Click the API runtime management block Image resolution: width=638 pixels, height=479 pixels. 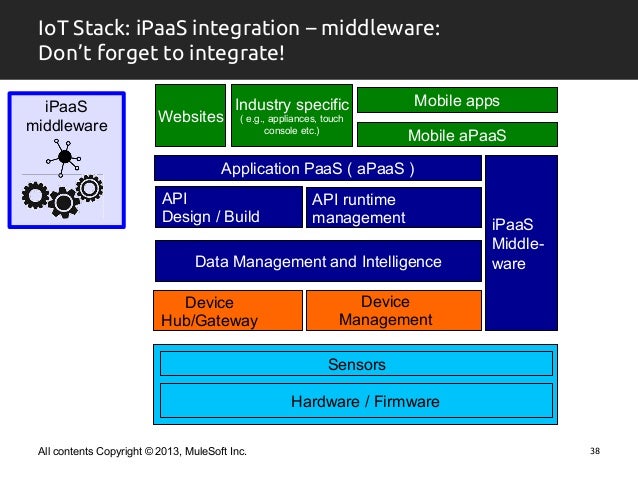coord(394,208)
